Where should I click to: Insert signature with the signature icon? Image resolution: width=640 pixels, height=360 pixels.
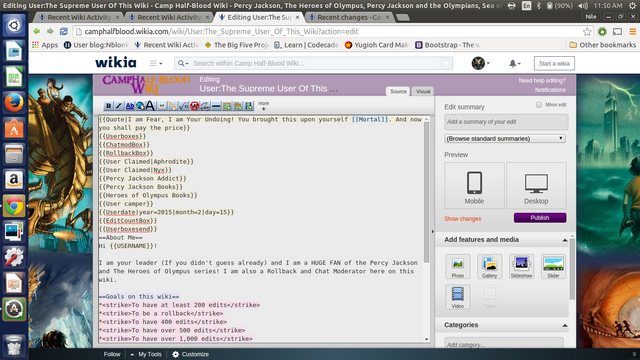pyautogui.click(x=205, y=106)
